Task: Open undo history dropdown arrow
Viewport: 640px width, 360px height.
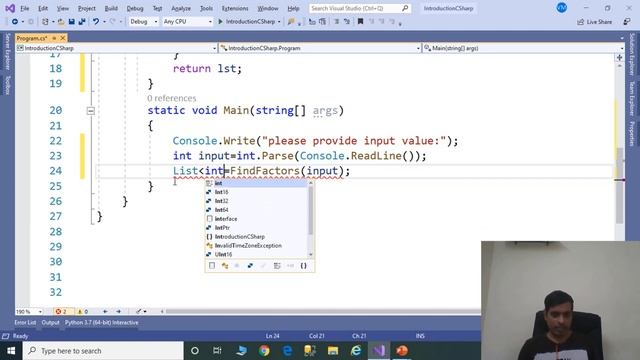Action: pos(104,22)
